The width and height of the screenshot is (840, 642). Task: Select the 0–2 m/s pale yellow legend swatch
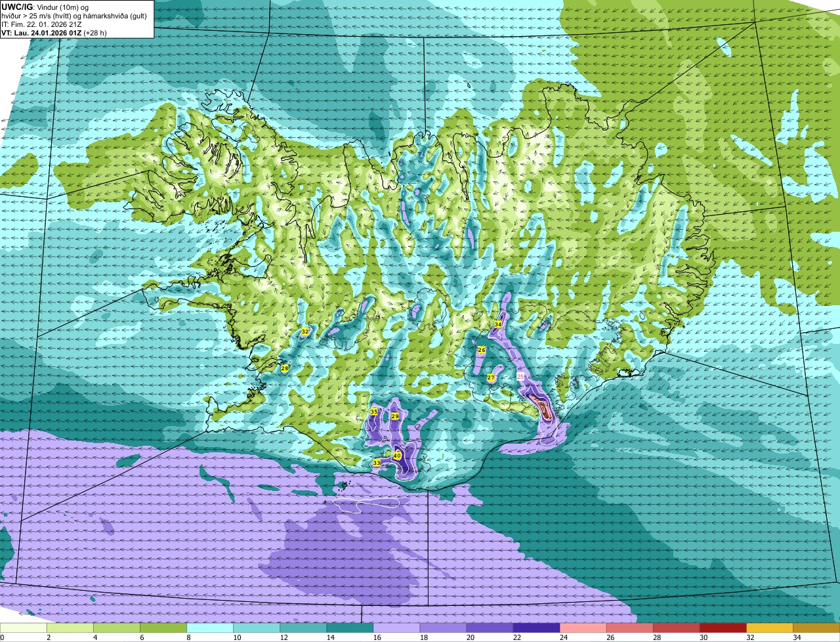24,628
